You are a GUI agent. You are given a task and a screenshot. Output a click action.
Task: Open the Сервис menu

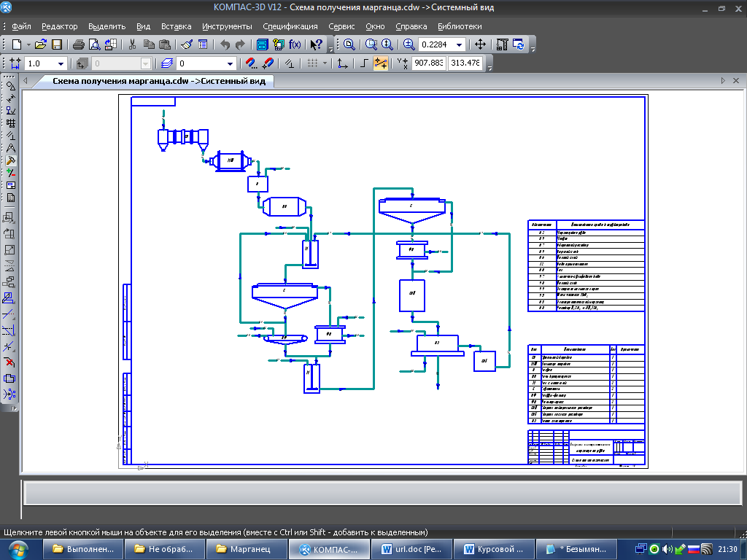click(341, 27)
